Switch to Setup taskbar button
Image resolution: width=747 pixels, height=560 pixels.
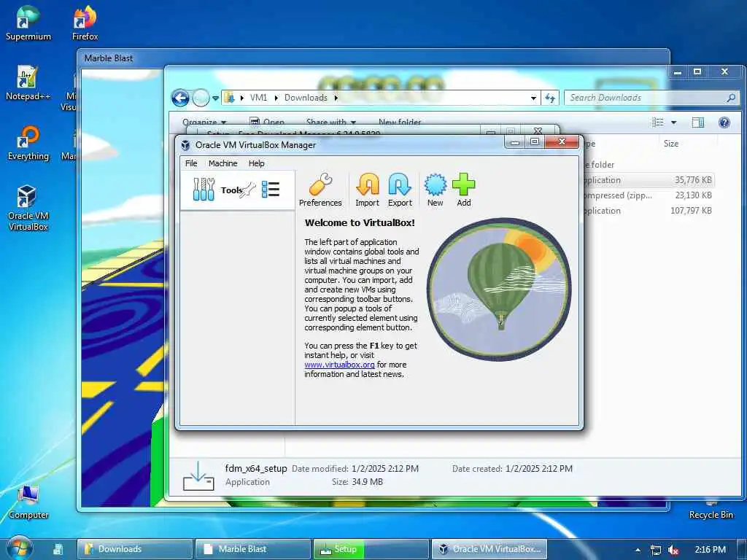pos(371,549)
